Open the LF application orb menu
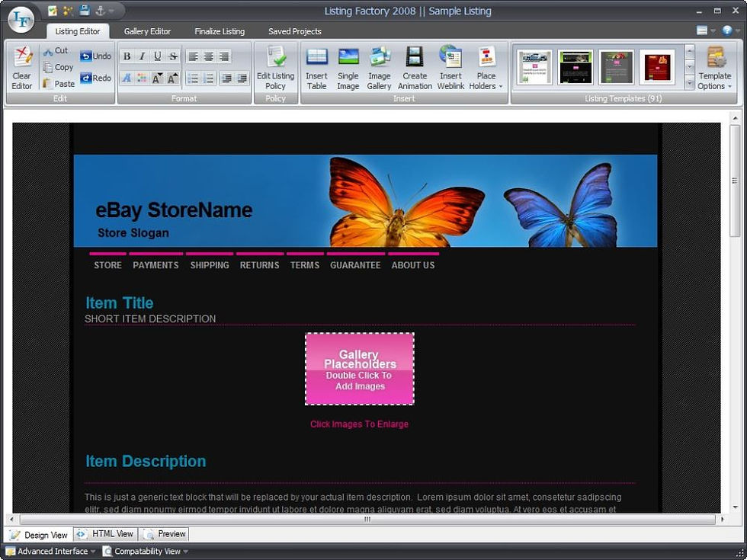Image resolution: width=747 pixels, height=560 pixels. point(21,20)
